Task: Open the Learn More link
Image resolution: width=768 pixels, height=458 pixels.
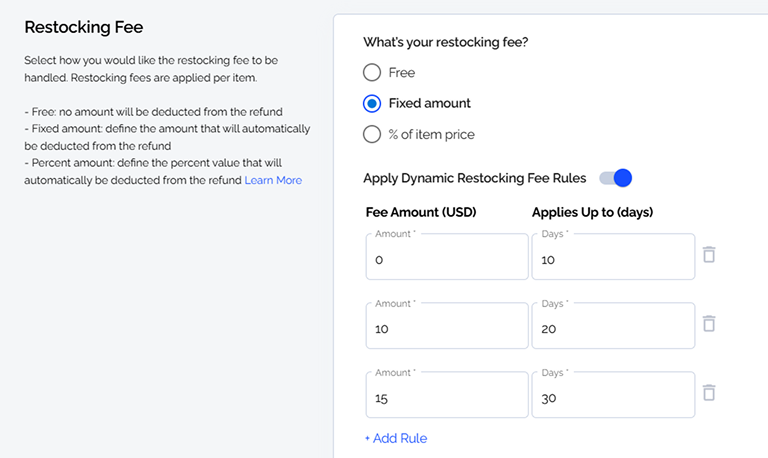Action: point(273,180)
